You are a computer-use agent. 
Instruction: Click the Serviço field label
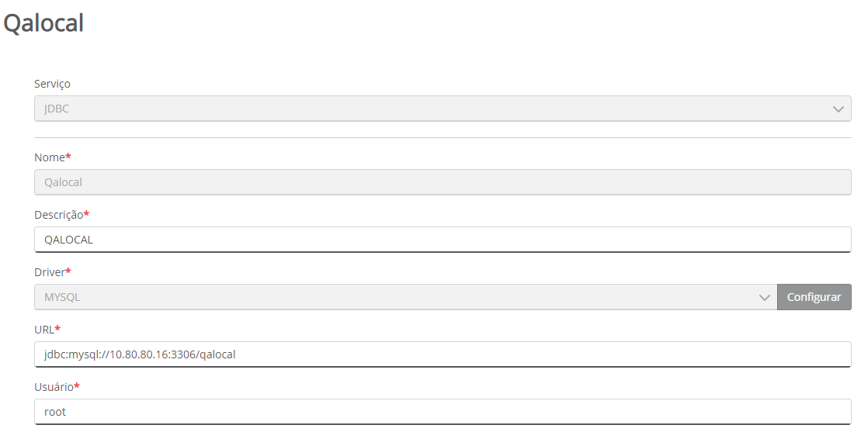tap(52, 84)
